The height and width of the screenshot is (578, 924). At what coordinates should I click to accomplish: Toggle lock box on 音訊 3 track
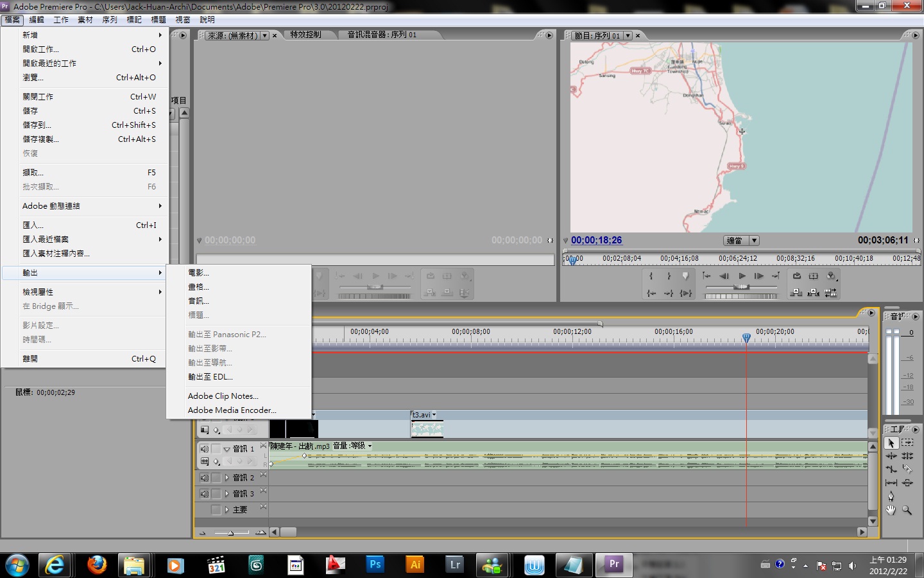pyautogui.click(x=216, y=494)
